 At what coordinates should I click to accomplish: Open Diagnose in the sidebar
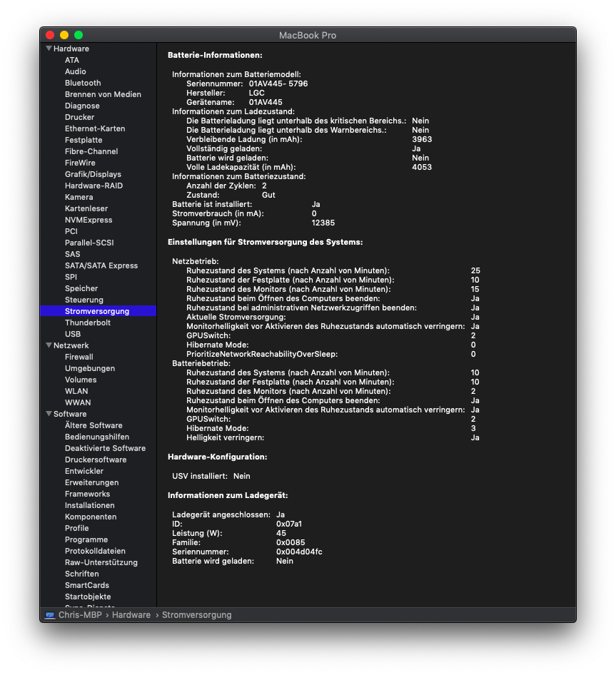pos(82,106)
